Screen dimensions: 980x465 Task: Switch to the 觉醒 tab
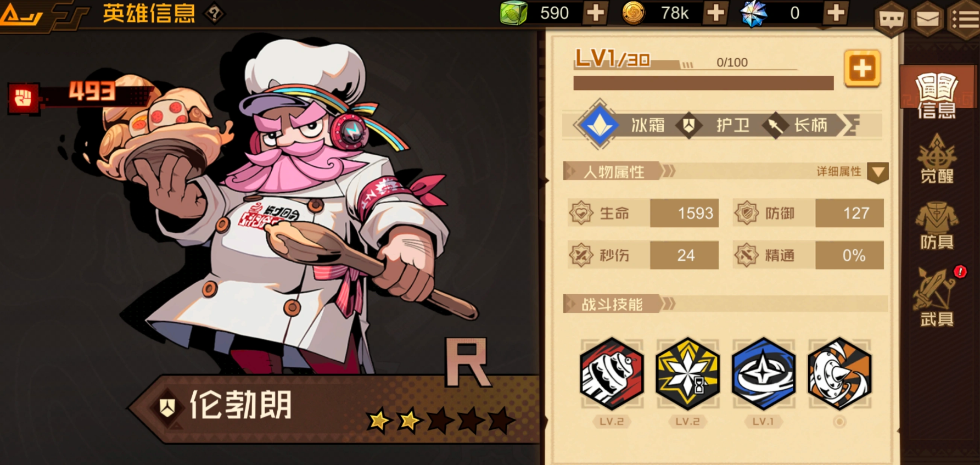tap(937, 159)
